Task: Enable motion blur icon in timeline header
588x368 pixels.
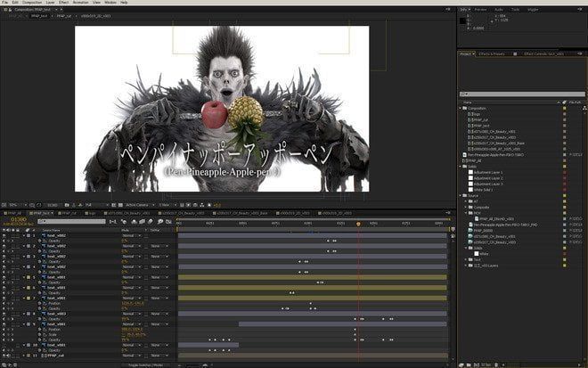Action: click(151, 221)
